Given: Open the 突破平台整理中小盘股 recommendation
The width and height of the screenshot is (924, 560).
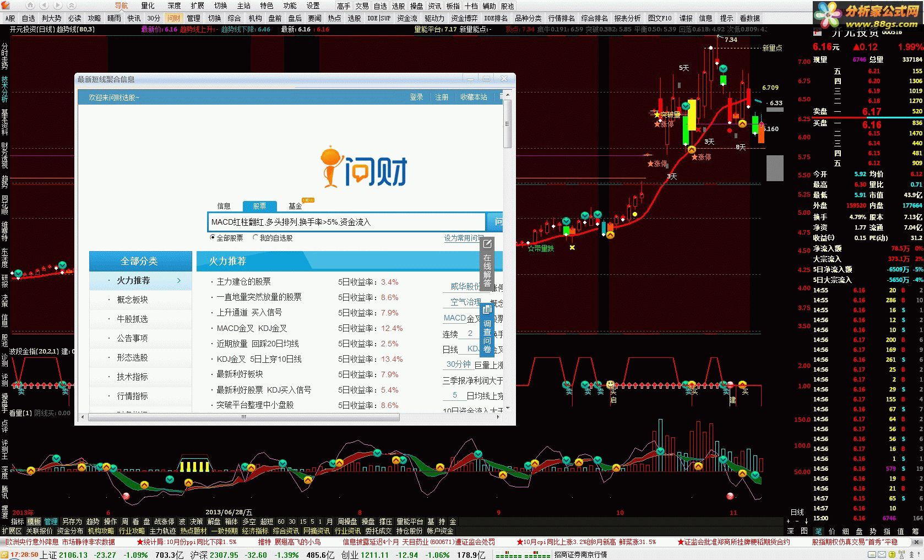Looking at the screenshot, I should click(x=255, y=405).
